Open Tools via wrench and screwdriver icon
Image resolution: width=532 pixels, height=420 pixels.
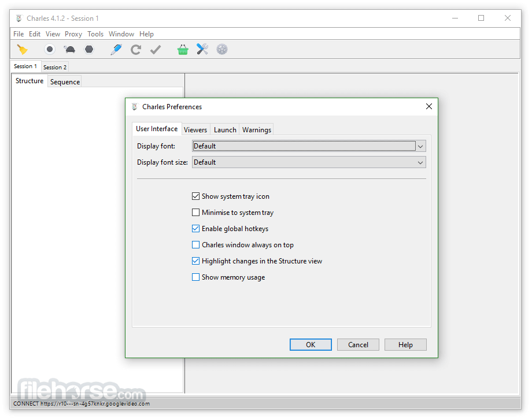point(202,50)
